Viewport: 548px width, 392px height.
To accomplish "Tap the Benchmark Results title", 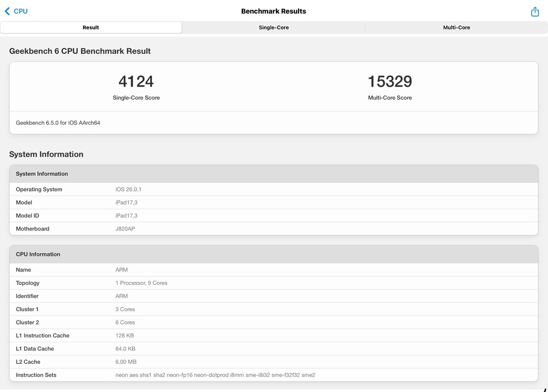I will pos(273,11).
